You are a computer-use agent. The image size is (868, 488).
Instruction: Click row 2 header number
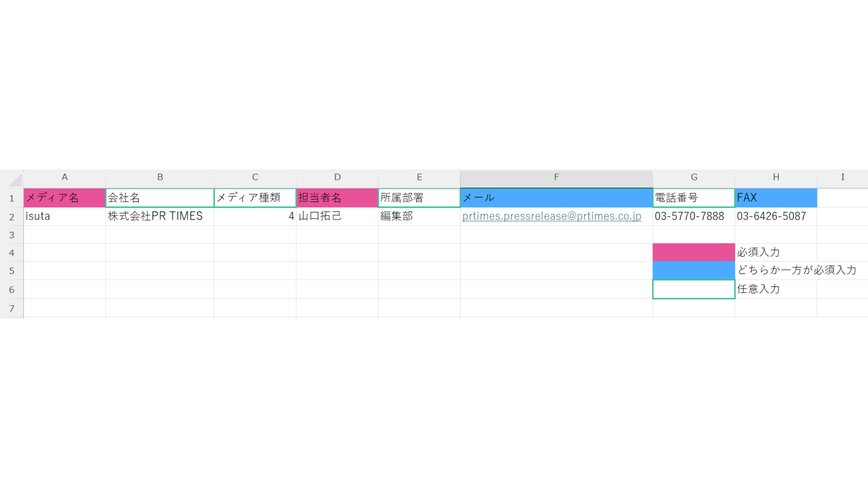pos(12,217)
